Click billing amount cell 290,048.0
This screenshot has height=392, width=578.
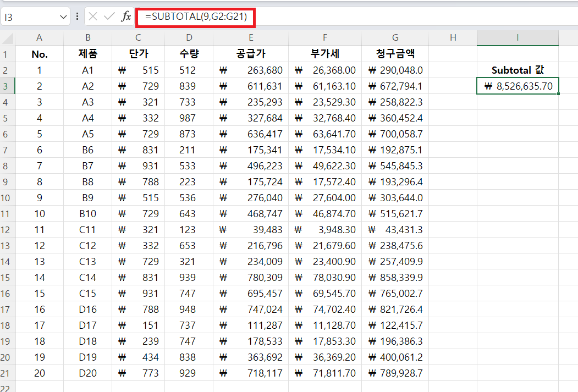coord(395,70)
